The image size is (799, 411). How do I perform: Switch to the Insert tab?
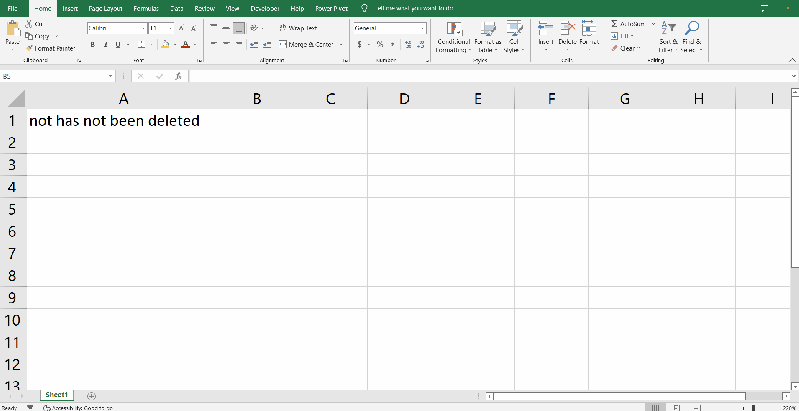pos(70,8)
